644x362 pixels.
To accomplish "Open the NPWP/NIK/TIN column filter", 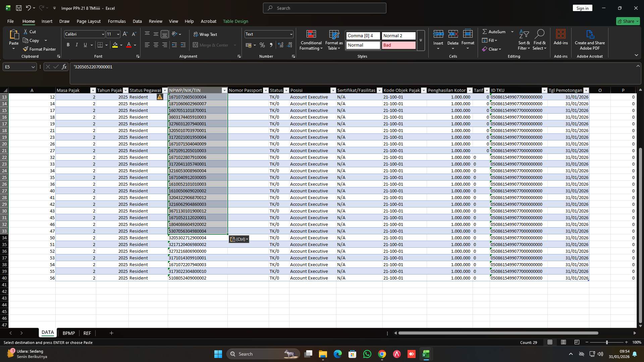I will point(224,90).
